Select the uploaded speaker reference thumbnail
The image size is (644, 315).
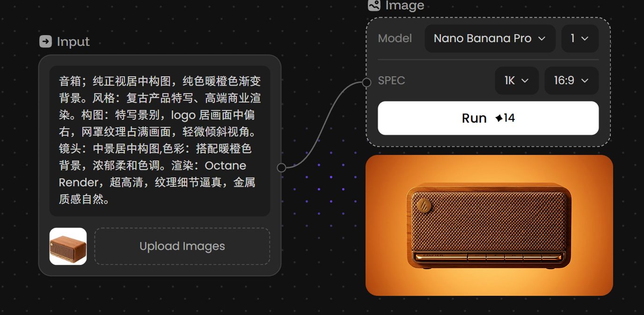[68, 246]
